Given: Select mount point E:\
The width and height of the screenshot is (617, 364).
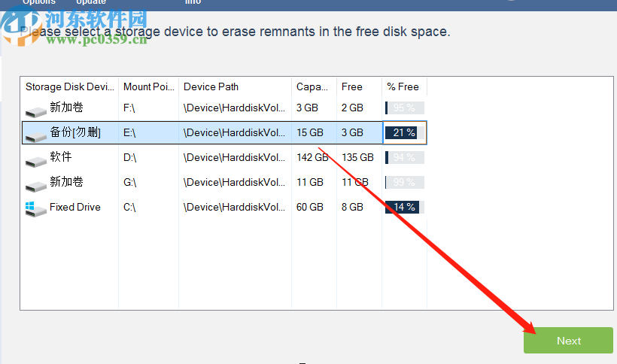Looking at the screenshot, I should tap(129, 132).
